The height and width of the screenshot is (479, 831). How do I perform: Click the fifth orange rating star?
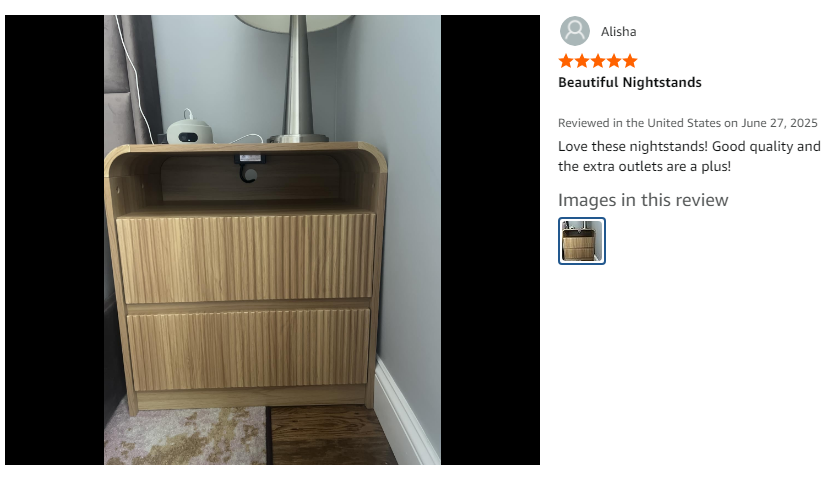630,61
